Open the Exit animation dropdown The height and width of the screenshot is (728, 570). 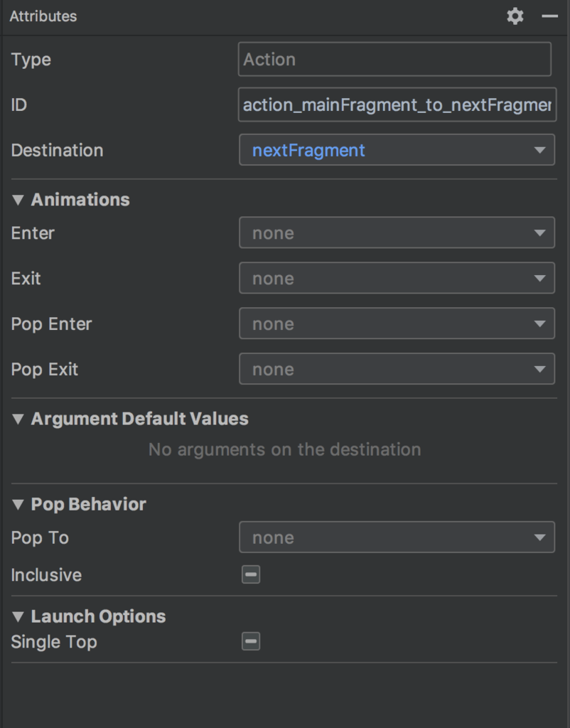click(397, 278)
